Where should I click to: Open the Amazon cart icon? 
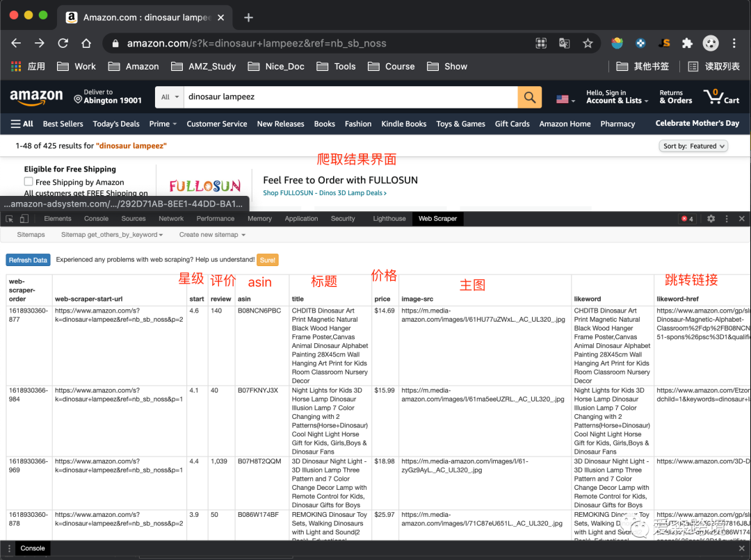(721, 97)
